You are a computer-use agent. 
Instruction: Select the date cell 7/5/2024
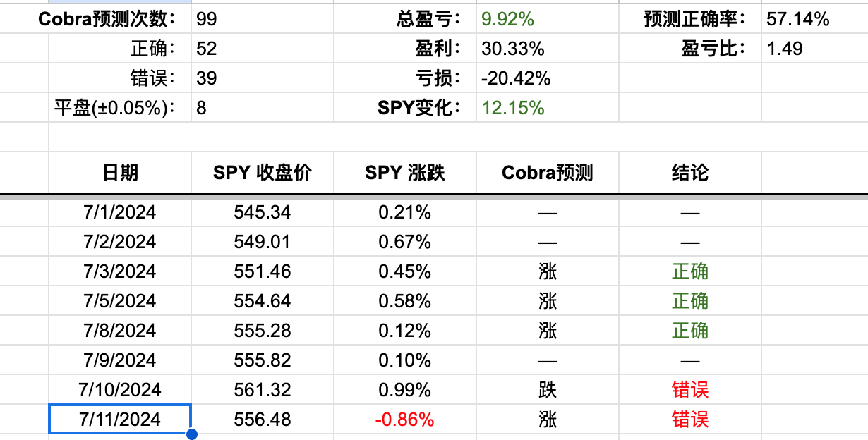click(x=120, y=301)
